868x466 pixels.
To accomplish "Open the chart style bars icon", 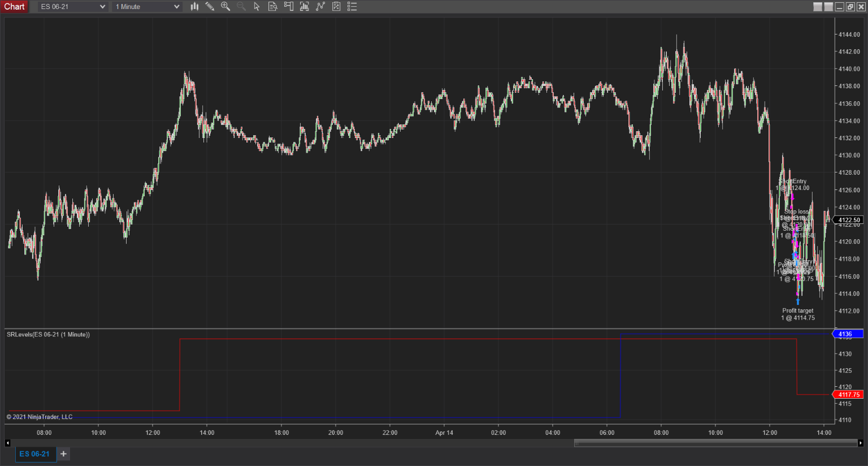I will coord(194,7).
